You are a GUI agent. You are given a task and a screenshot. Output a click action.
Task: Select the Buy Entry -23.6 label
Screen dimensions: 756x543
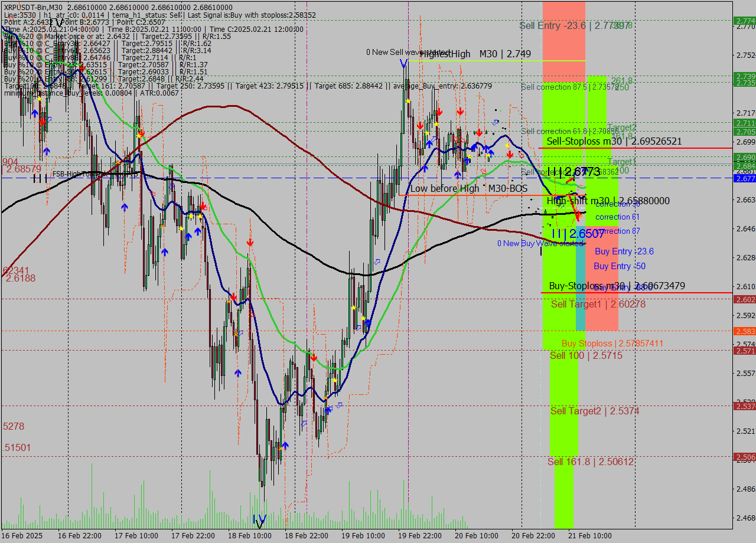(x=624, y=251)
